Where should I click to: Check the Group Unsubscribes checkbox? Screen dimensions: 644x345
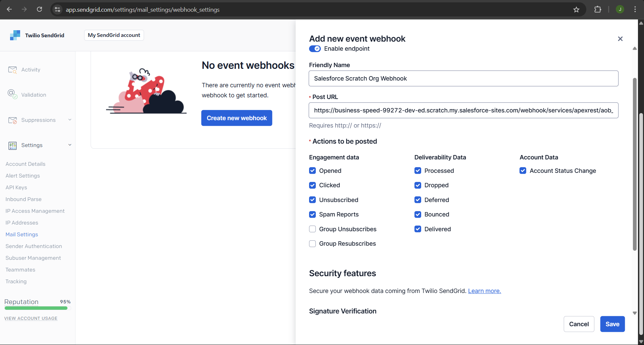click(312, 229)
